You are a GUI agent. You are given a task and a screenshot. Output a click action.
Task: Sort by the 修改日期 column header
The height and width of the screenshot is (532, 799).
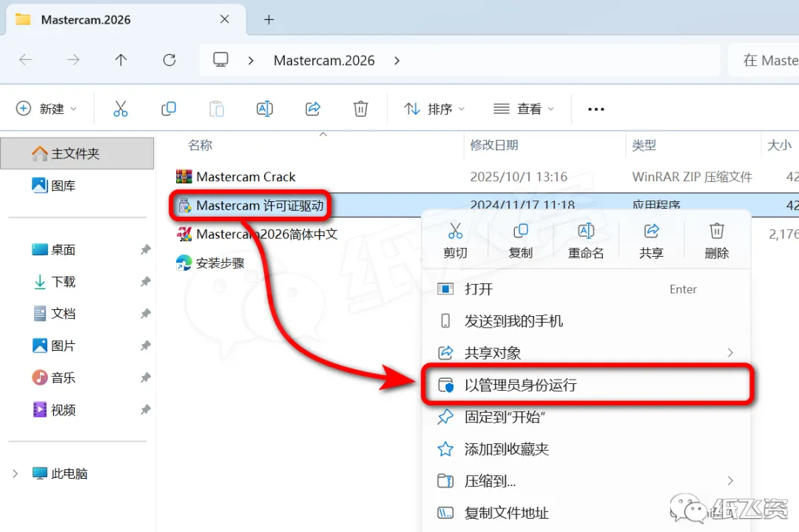(x=493, y=145)
